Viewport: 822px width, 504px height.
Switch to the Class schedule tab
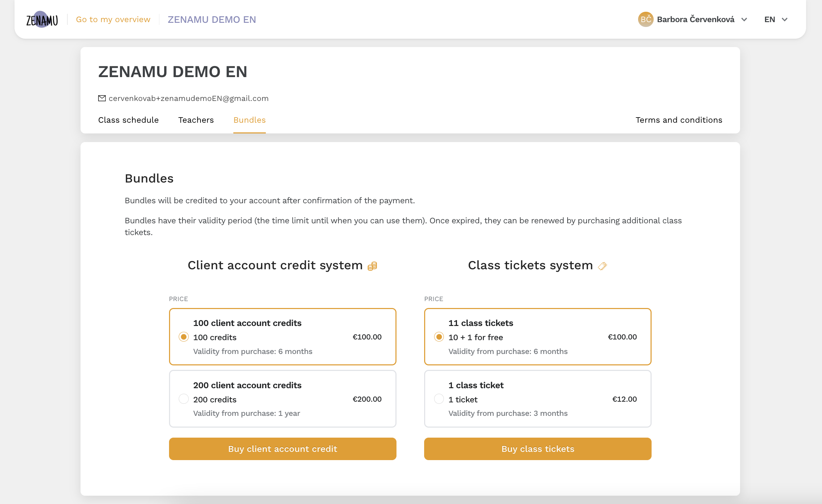(x=128, y=120)
